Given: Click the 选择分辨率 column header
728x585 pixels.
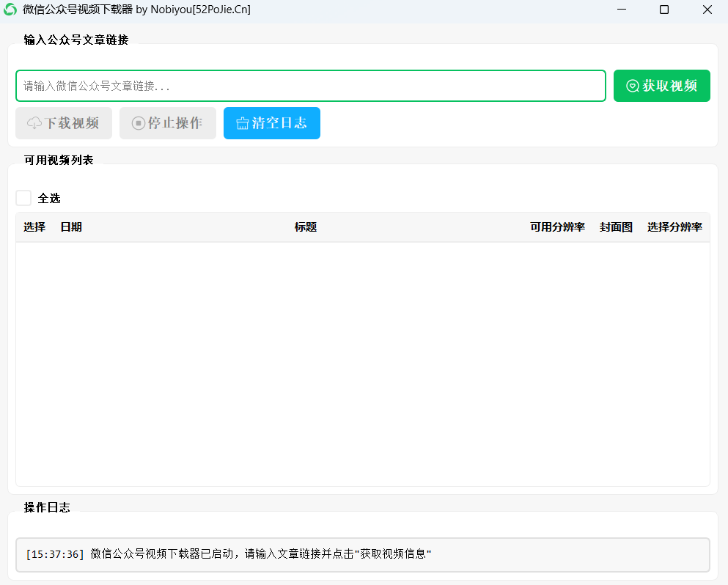Looking at the screenshot, I should [x=674, y=227].
